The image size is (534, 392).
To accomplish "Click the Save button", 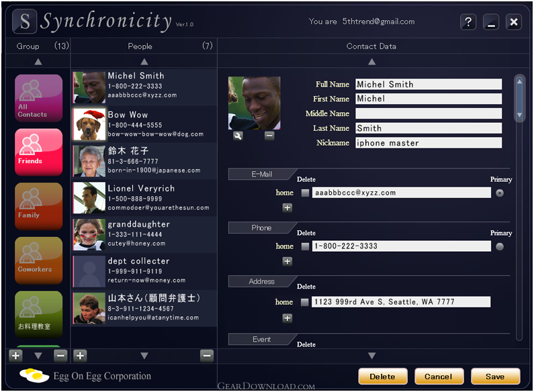I will (x=495, y=377).
